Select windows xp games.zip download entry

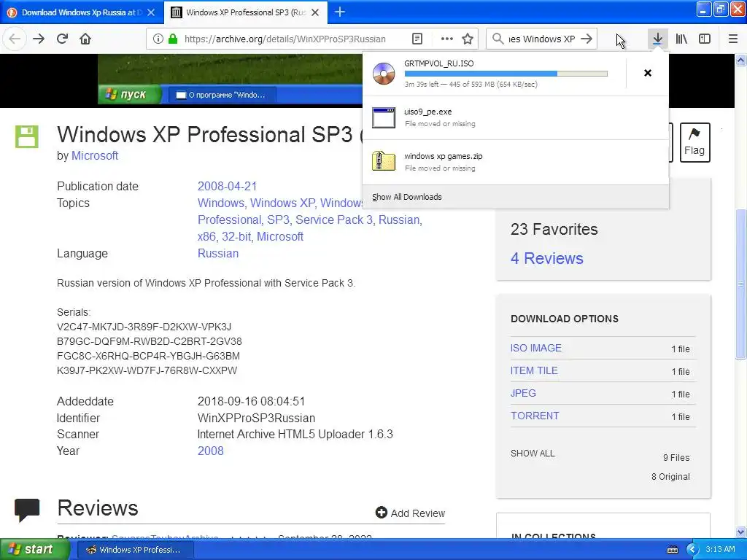point(516,162)
